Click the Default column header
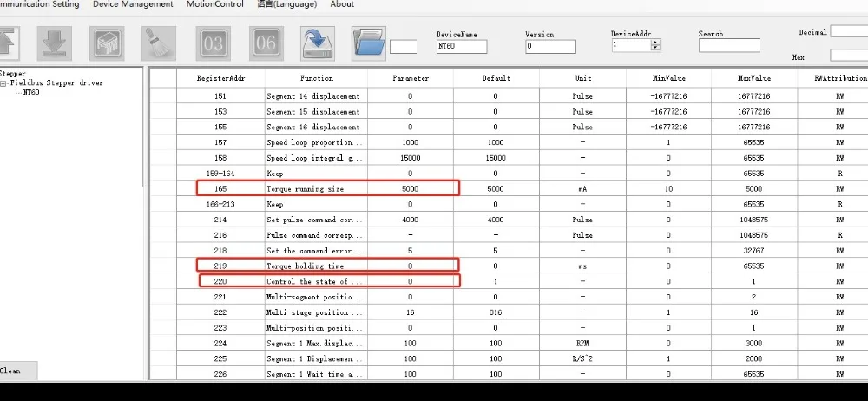Screen dimensions: 868x401 (496, 78)
